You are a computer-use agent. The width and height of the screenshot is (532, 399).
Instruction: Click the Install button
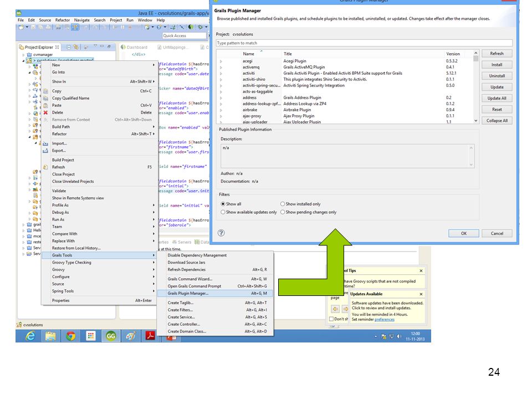click(x=497, y=65)
